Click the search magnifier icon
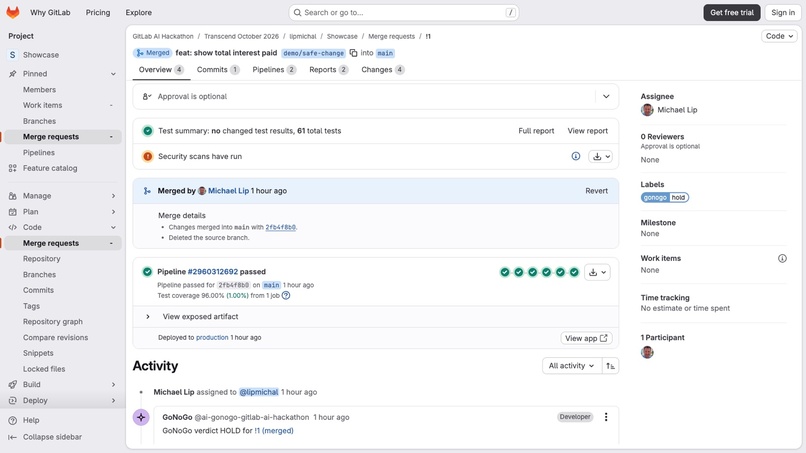The image size is (806, 453). (297, 12)
